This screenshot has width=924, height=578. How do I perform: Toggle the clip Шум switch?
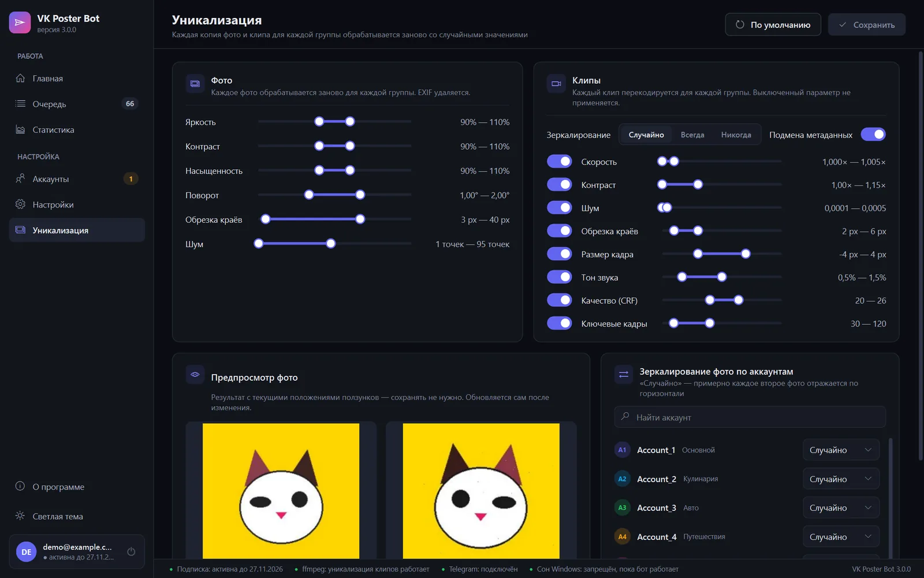pyautogui.click(x=560, y=208)
